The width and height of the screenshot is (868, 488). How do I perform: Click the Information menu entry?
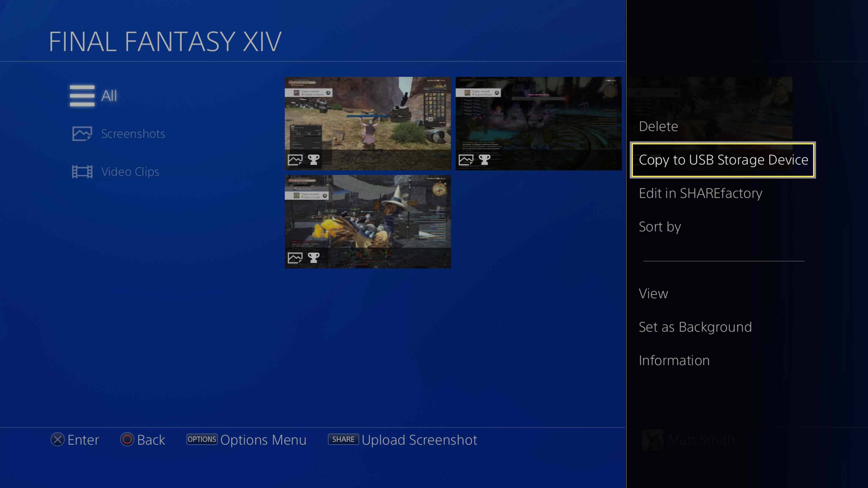pos(674,360)
